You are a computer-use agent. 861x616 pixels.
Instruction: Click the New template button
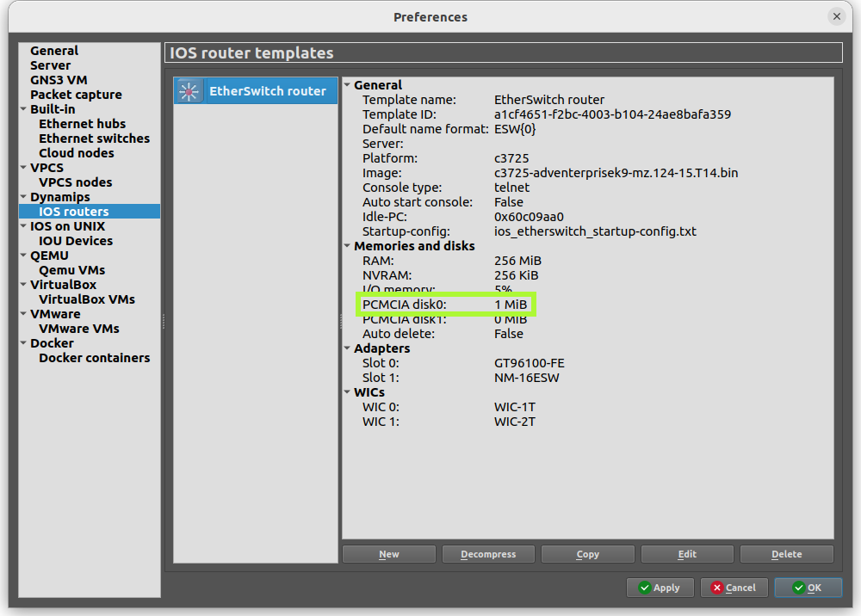point(389,554)
